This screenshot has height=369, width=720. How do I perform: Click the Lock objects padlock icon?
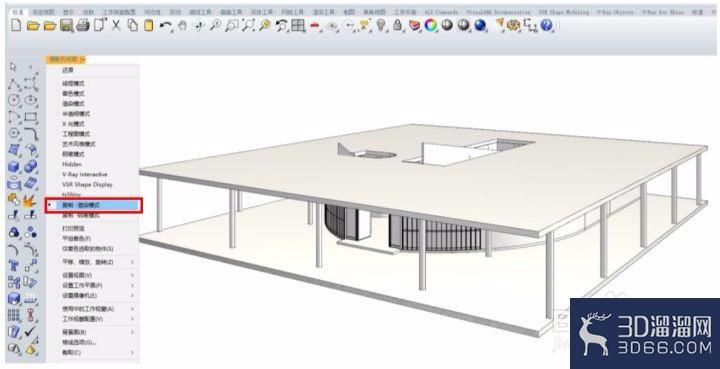click(397, 25)
